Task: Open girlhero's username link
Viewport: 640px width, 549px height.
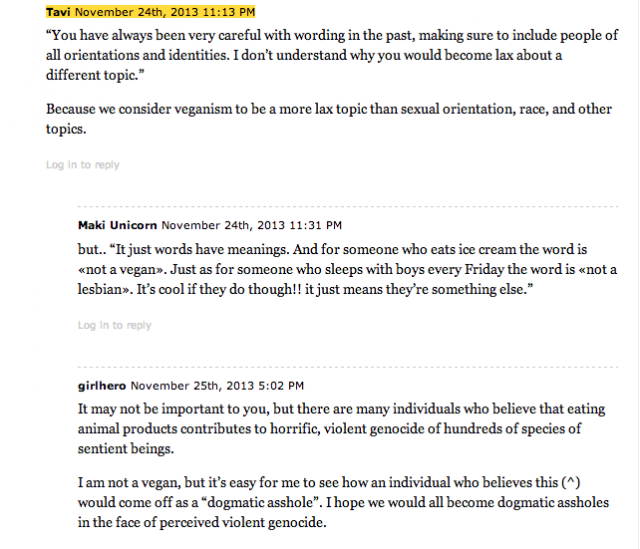Action: [102, 385]
